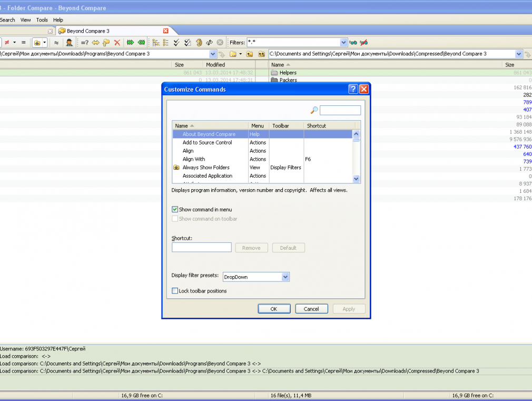
Task: Open the right folder path dropdown
Action: coord(519,54)
